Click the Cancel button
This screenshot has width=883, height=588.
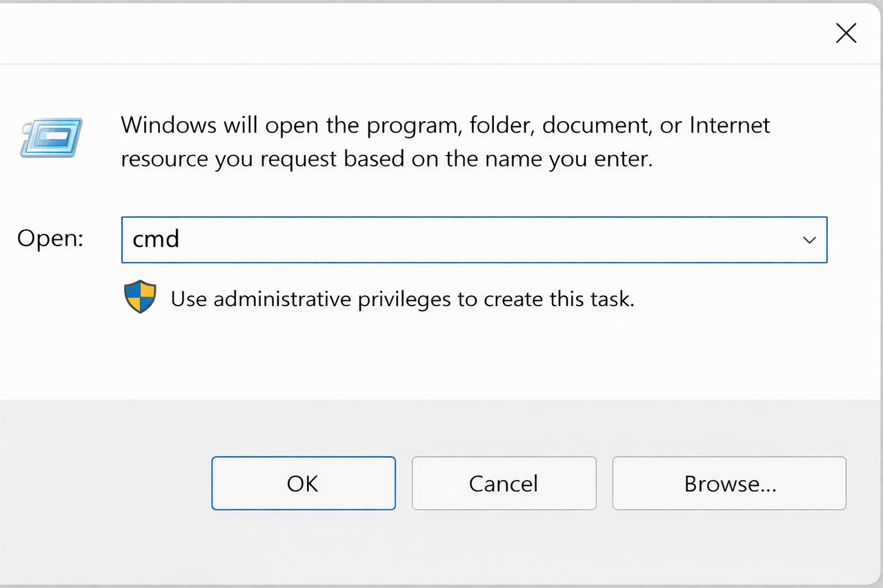504,483
